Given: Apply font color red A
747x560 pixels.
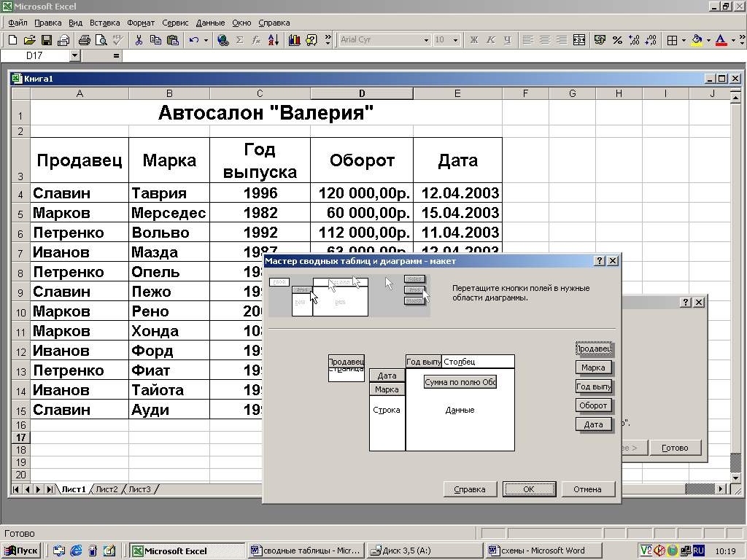Looking at the screenshot, I should [x=721, y=40].
